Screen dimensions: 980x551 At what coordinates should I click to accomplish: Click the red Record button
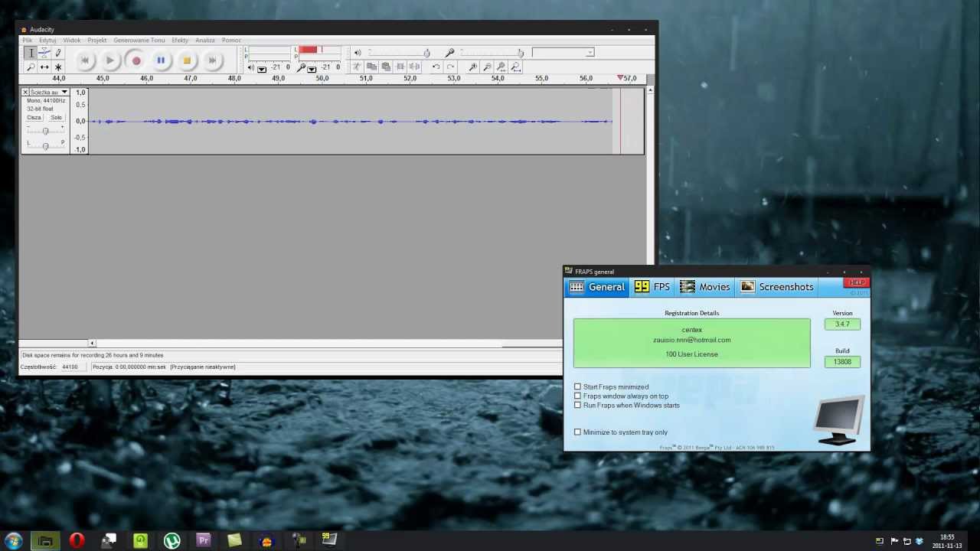tap(136, 60)
